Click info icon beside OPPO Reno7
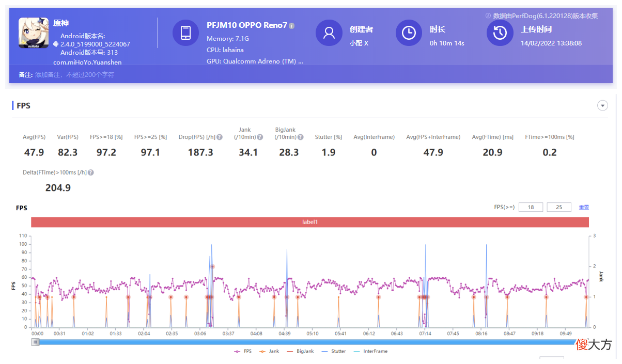Screen dimensions: 622x364 292,25
